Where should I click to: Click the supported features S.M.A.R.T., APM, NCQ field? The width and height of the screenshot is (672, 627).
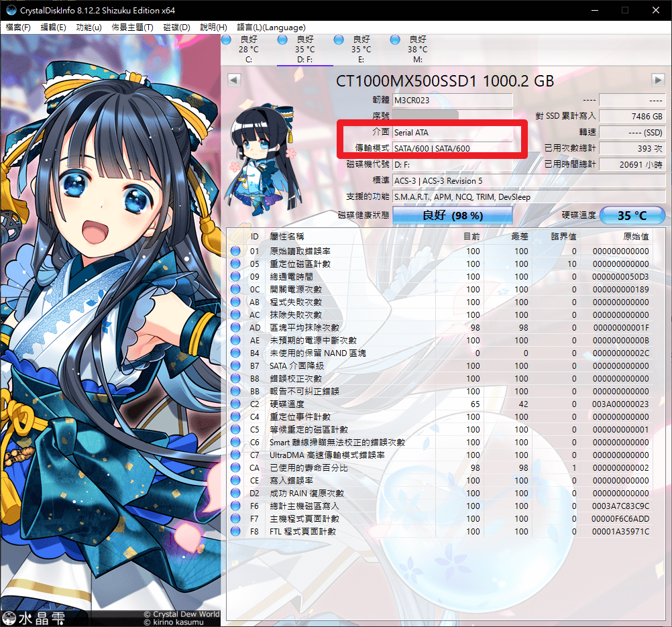(529, 196)
